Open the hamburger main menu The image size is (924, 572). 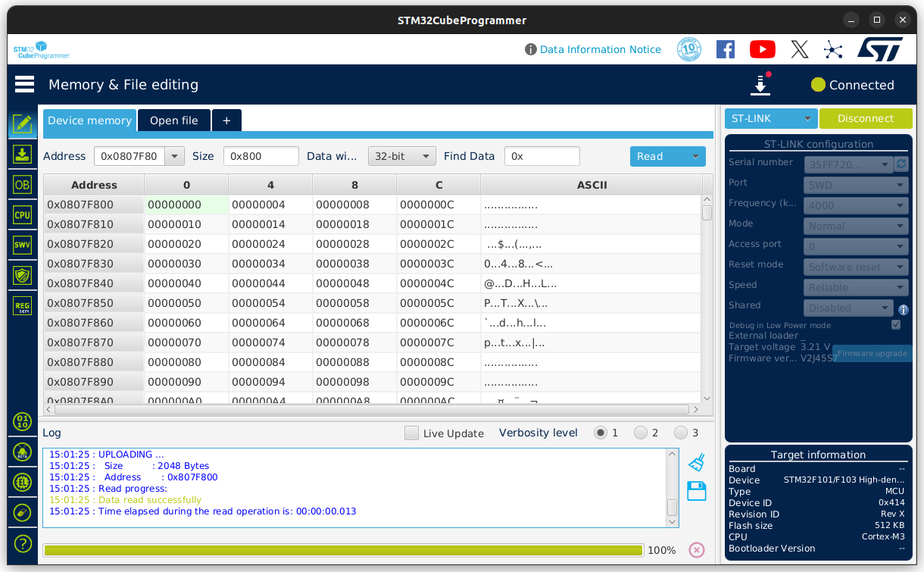[x=24, y=84]
